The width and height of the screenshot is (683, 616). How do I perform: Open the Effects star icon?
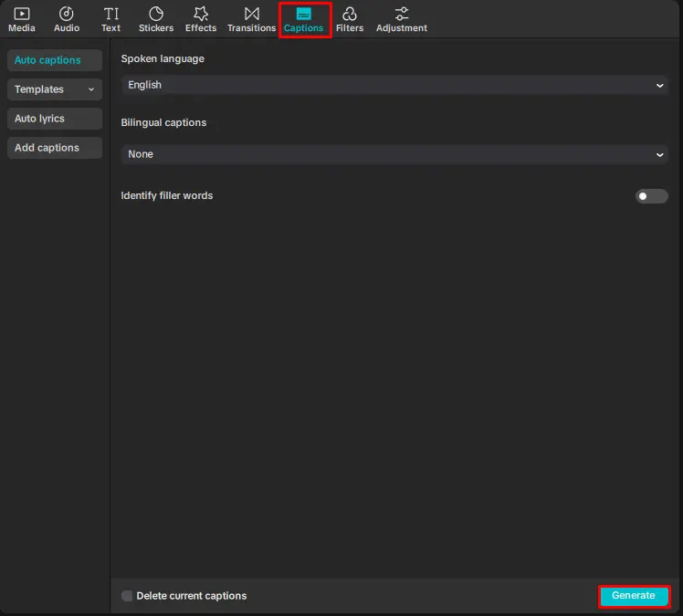201,14
